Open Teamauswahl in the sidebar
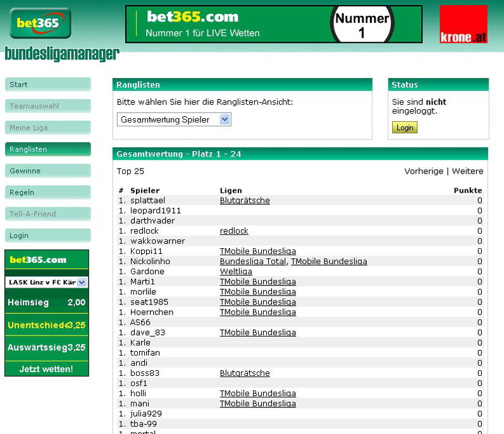 pos(48,106)
